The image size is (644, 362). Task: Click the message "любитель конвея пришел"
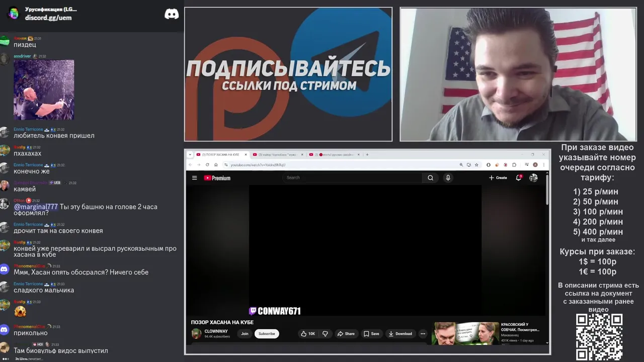[x=54, y=135]
